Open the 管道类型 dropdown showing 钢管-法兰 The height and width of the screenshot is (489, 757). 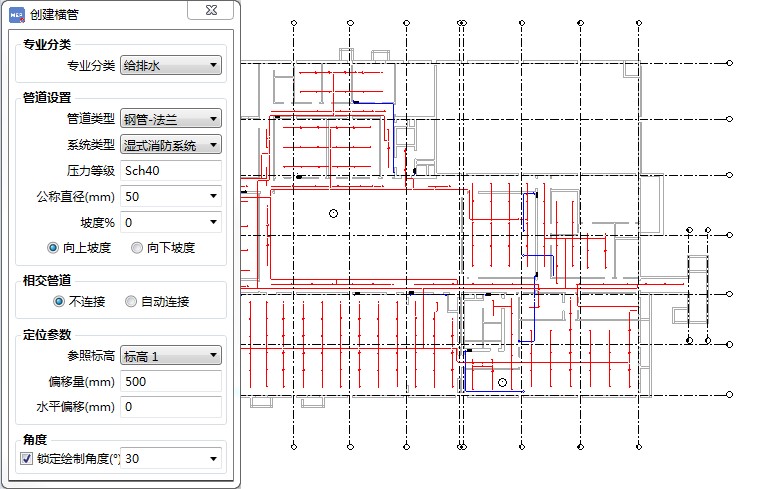click(171, 118)
